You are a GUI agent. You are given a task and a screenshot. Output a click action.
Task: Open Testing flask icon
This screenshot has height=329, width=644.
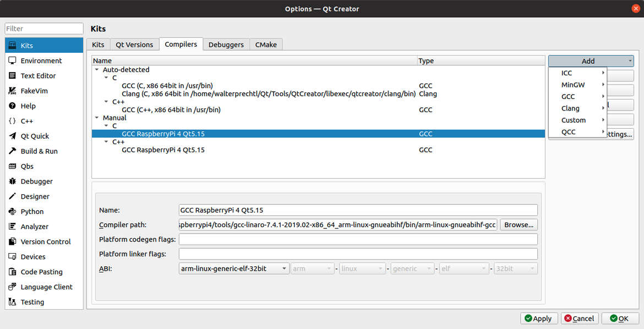12,302
